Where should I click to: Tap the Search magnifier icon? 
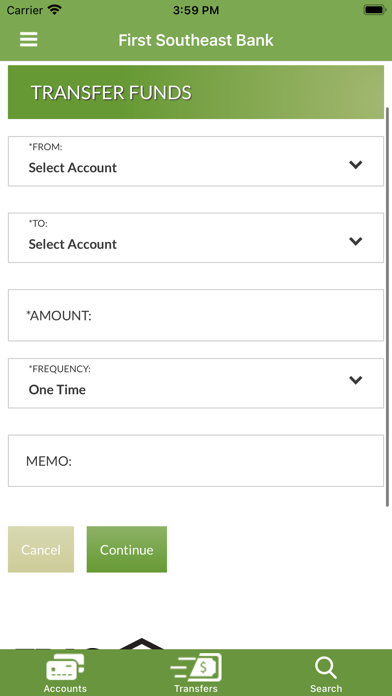[x=326, y=668]
